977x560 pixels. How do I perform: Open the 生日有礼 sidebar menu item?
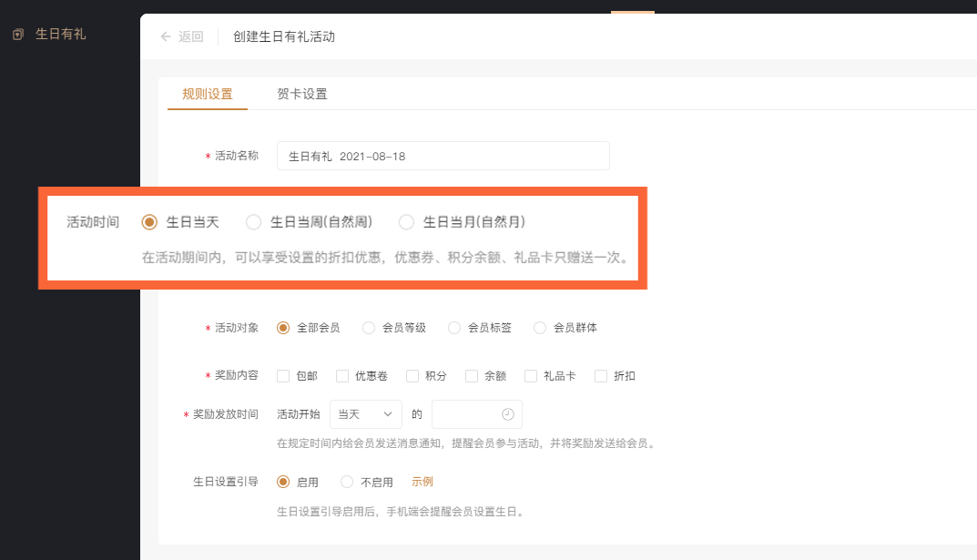point(60,35)
